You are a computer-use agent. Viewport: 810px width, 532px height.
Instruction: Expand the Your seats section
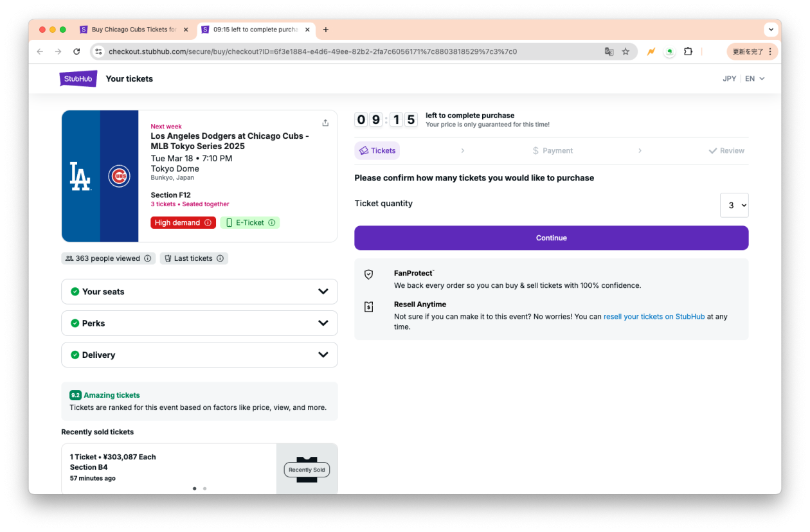pyautogui.click(x=199, y=292)
